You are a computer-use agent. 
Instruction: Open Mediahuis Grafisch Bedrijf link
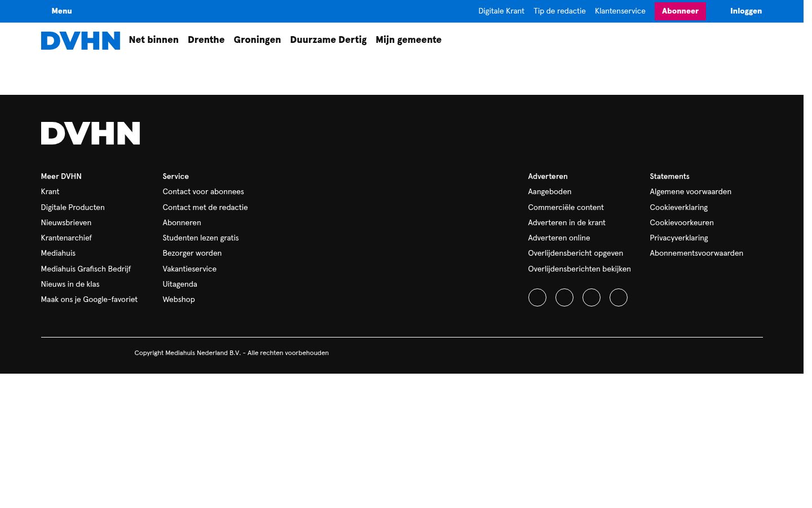[x=86, y=269]
